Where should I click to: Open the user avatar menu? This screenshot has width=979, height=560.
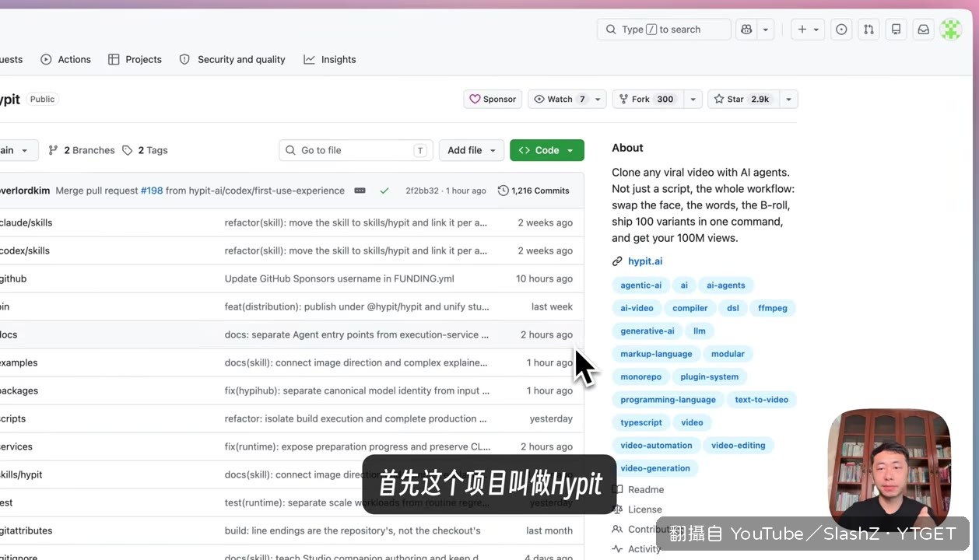950,30
